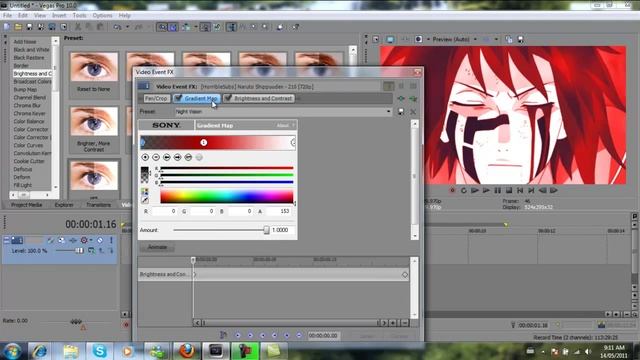The image size is (640, 360).
Task: Open the Undo history dropdown arrow
Action: coord(128,27)
